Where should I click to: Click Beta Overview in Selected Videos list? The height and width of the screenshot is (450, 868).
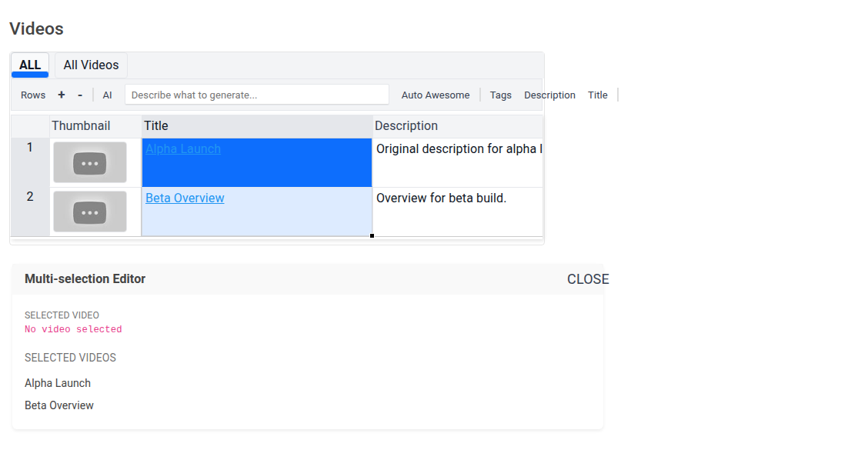coord(59,405)
